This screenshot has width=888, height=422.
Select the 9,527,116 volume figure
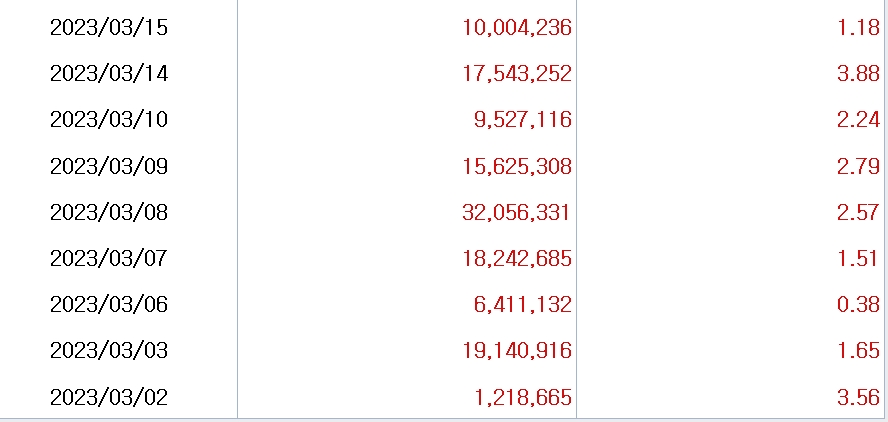522,120
